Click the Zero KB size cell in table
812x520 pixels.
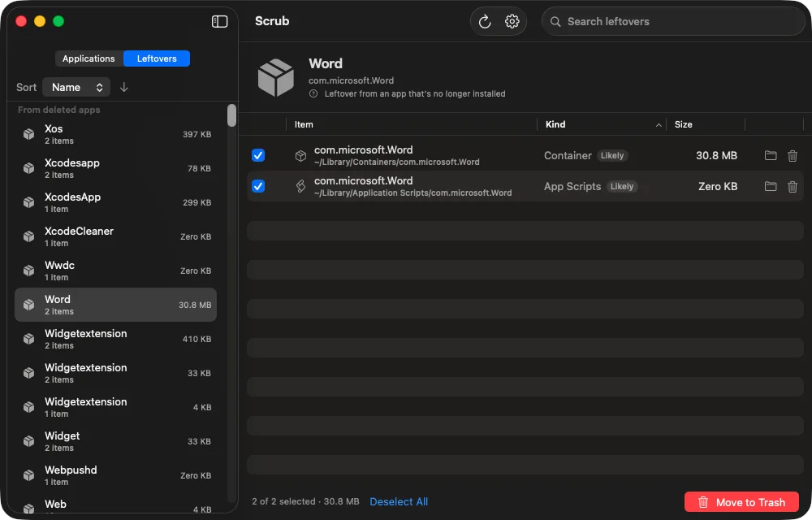[717, 186]
